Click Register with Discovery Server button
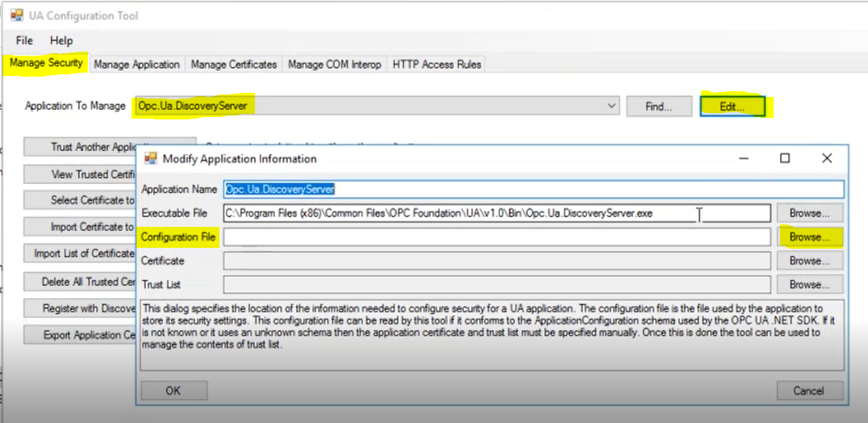Viewport: 868px width, 423px height. coord(81,308)
